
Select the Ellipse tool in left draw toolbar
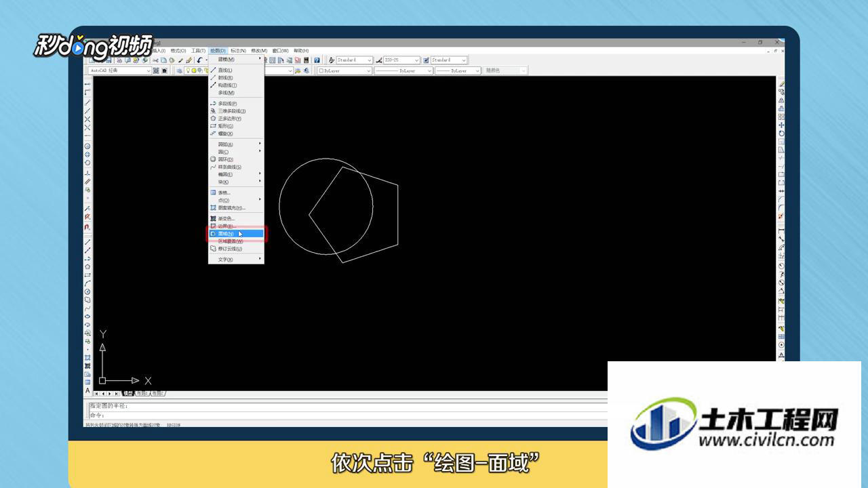(x=87, y=317)
